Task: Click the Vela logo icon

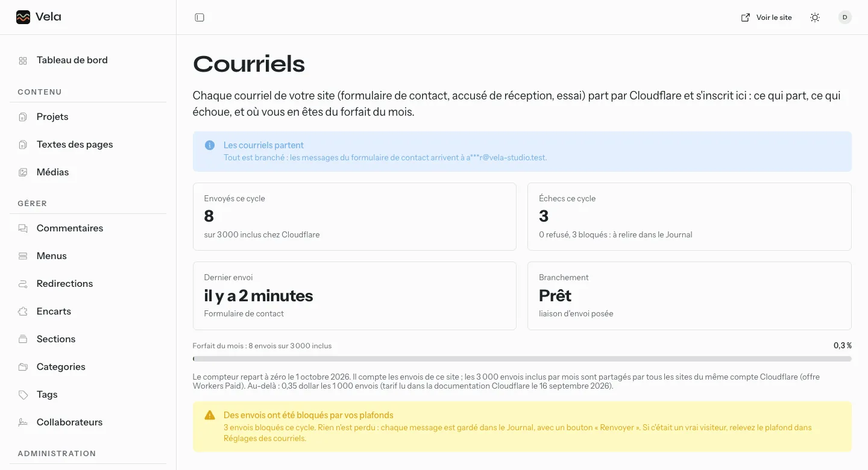Action: 23,17
